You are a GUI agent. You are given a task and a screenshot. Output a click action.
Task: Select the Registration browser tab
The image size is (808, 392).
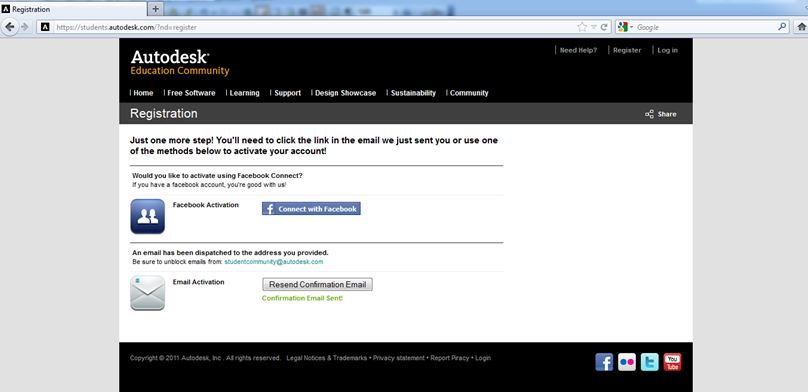click(x=74, y=9)
